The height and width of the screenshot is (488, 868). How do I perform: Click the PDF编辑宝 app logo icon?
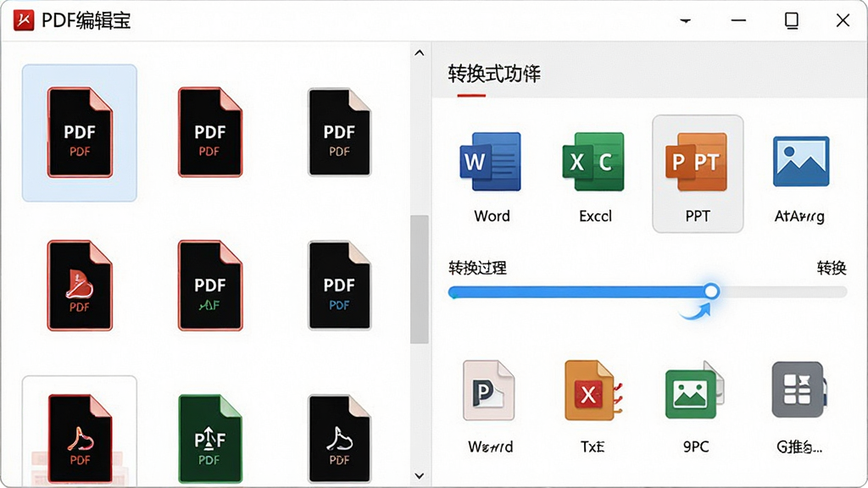click(23, 20)
